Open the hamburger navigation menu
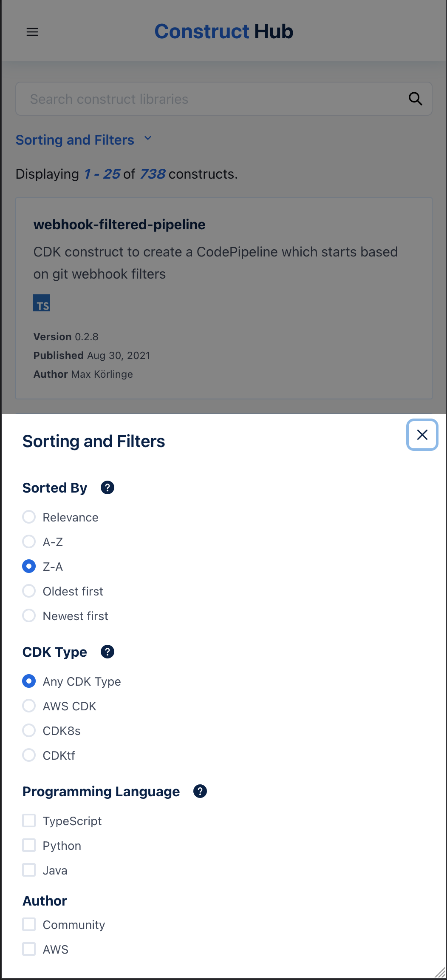 coord(32,31)
